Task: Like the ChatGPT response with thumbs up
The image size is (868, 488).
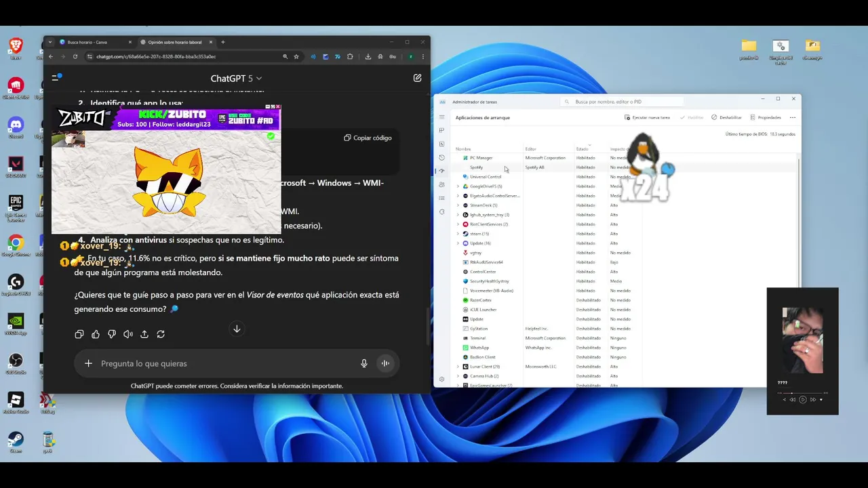Action: [x=96, y=334]
